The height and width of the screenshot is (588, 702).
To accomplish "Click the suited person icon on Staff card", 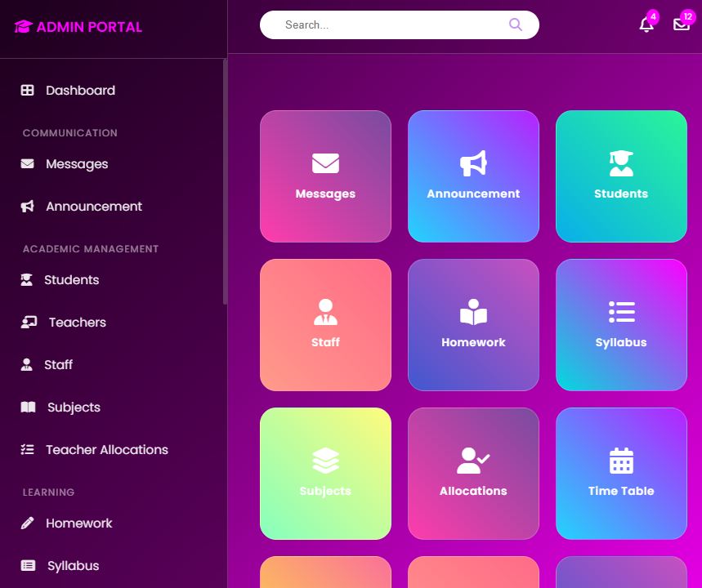I will click(x=325, y=312).
